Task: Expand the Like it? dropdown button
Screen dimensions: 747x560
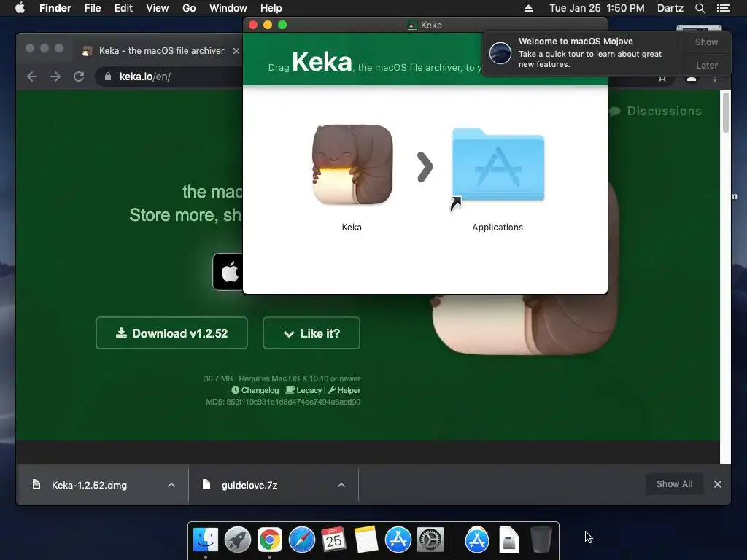Action: coord(311,332)
